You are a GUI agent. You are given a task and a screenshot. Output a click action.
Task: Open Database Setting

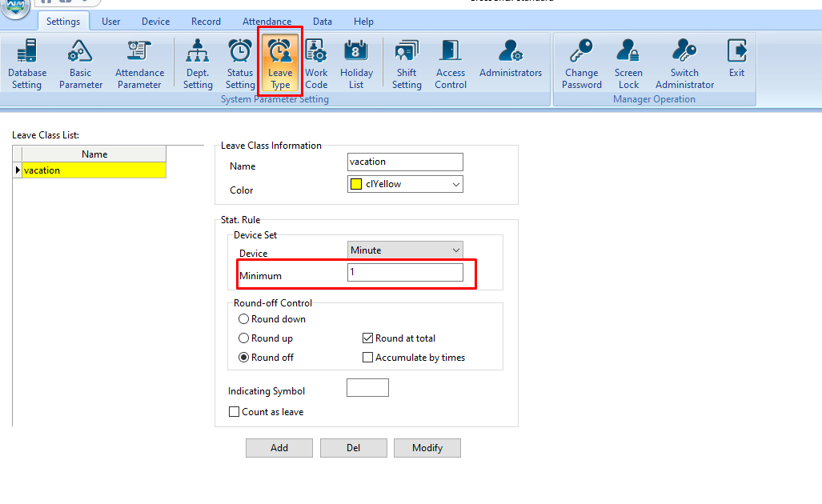27,64
